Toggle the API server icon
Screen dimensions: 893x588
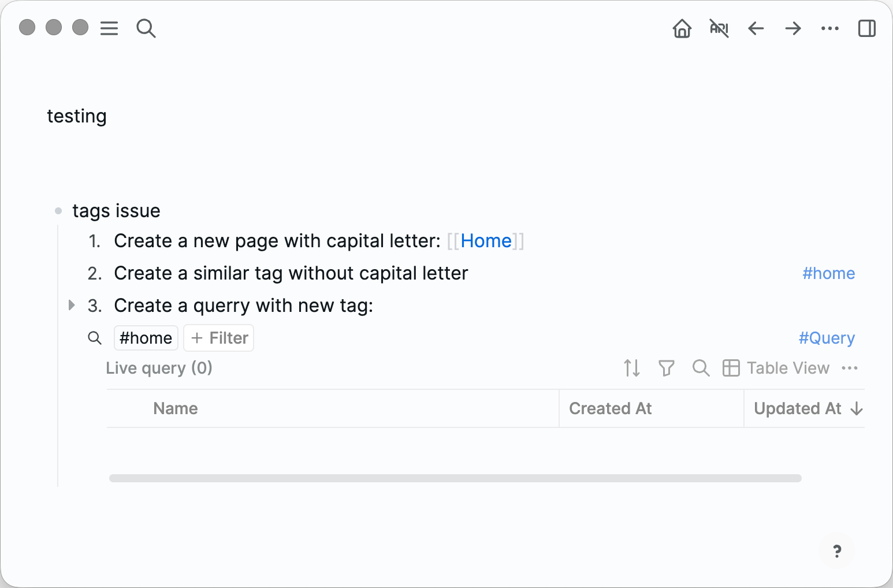tap(719, 28)
